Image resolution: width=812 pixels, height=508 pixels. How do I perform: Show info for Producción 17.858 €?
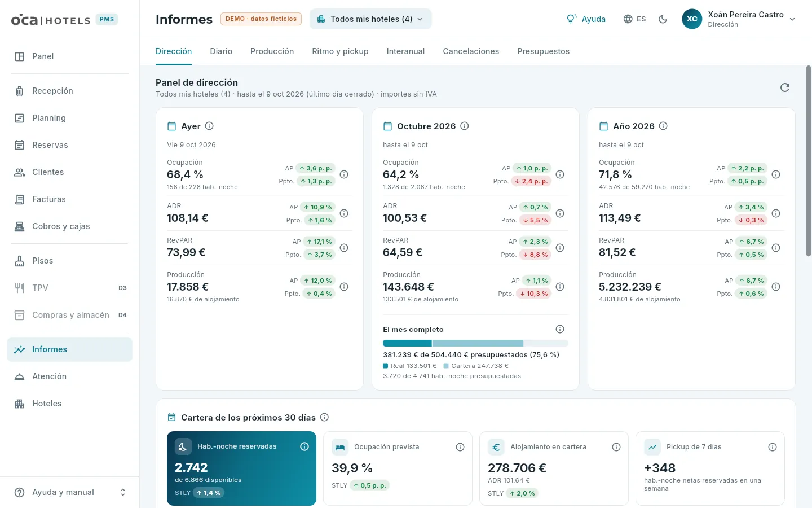coord(344,287)
